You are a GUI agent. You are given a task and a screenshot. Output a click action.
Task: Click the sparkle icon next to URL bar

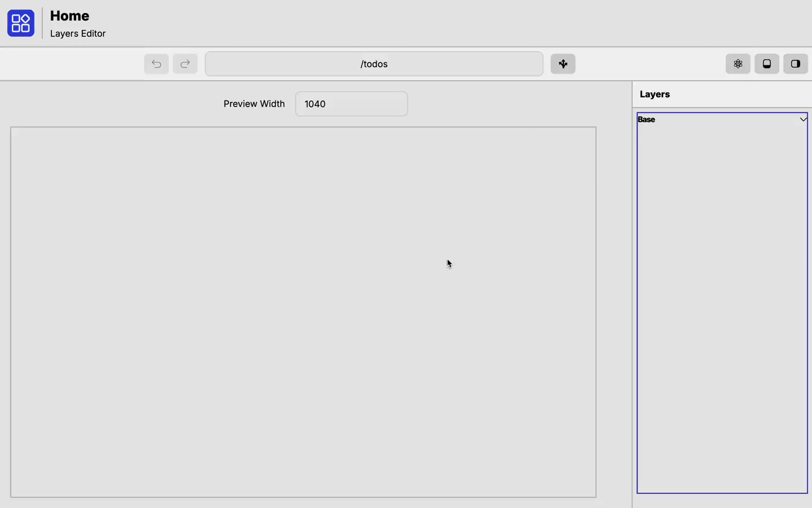(563, 64)
